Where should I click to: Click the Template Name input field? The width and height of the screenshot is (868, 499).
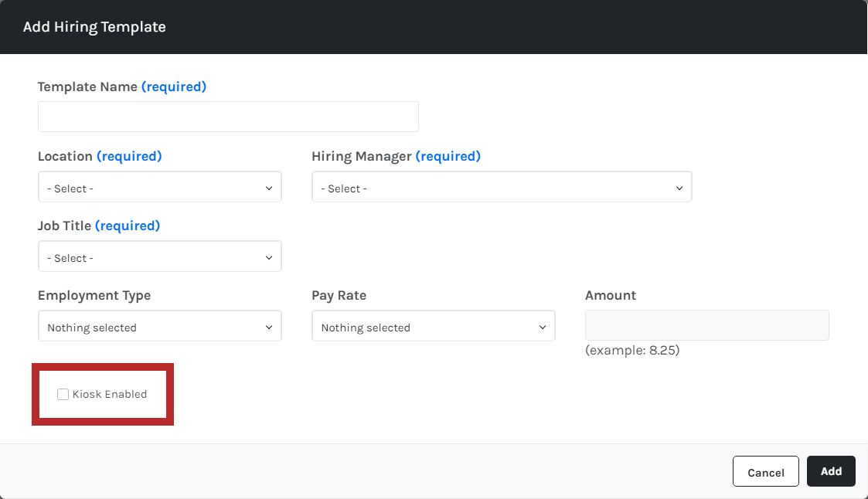[x=228, y=117]
